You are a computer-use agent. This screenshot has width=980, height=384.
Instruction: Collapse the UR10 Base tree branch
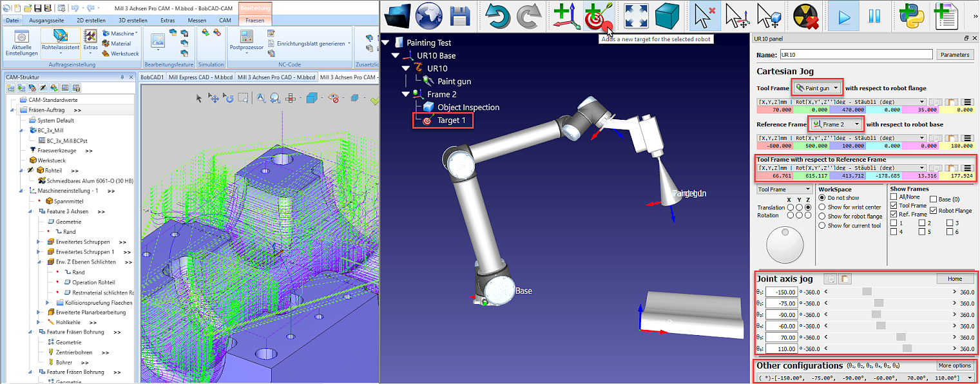pyautogui.click(x=394, y=55)
